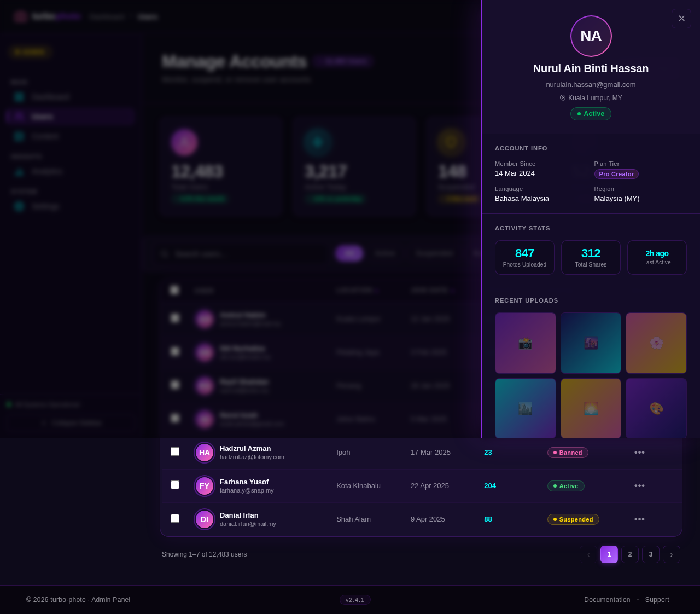The height and width of the screenshot is (614, 700).
Task: Open more actions for Hadzrul Azman's row
Action: coord(640,452)
